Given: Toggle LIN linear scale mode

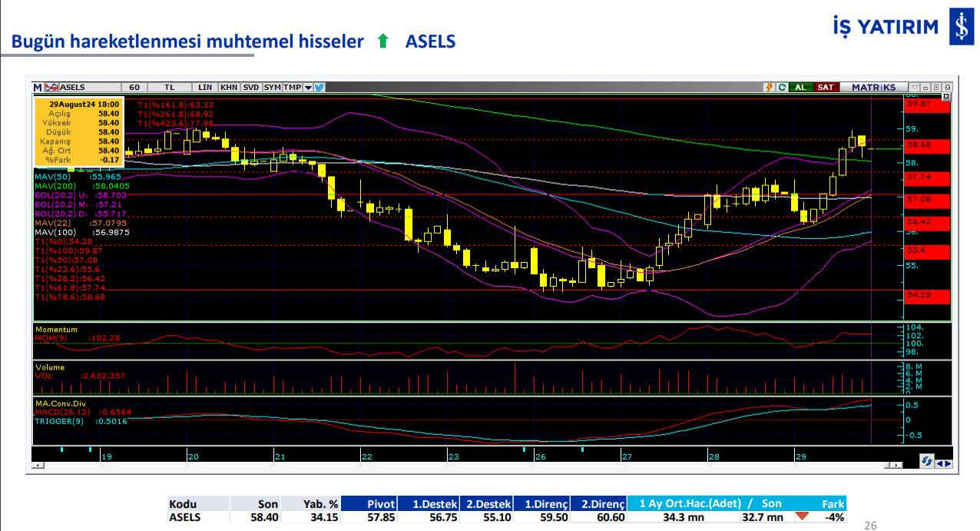Looking at the screenshot, I should click(205, 88).
